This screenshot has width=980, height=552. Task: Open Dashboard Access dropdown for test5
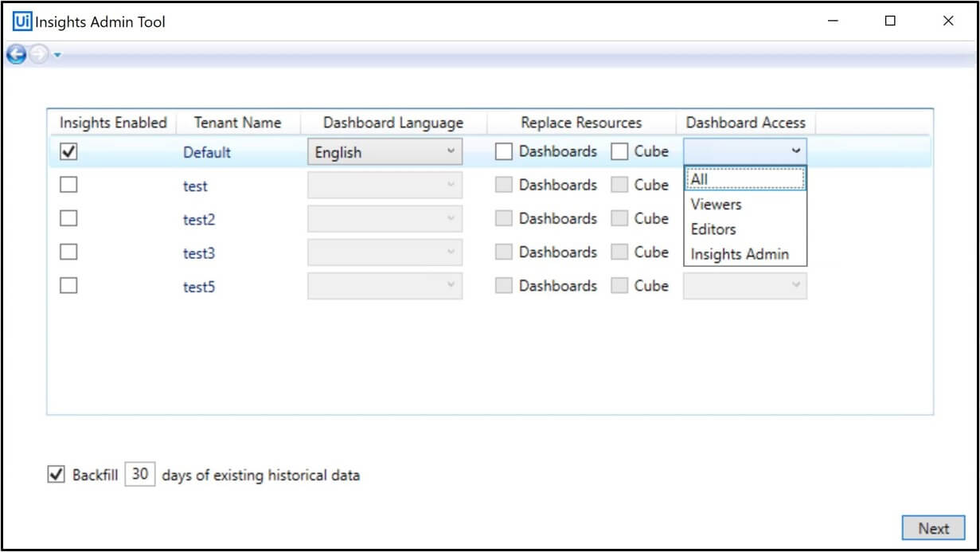pos(745,285)
